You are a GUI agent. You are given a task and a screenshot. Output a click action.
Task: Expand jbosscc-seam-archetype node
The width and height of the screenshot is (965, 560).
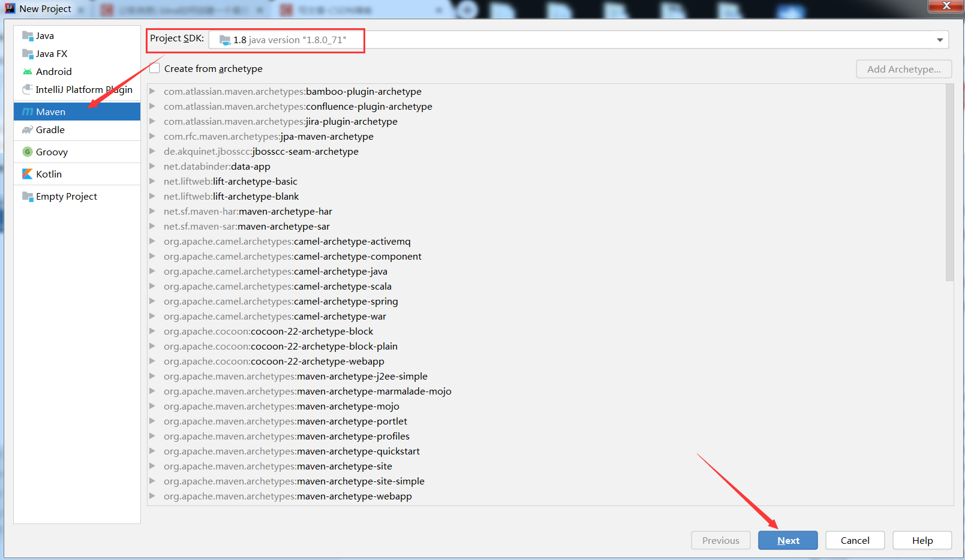click(x=152, y=151)
